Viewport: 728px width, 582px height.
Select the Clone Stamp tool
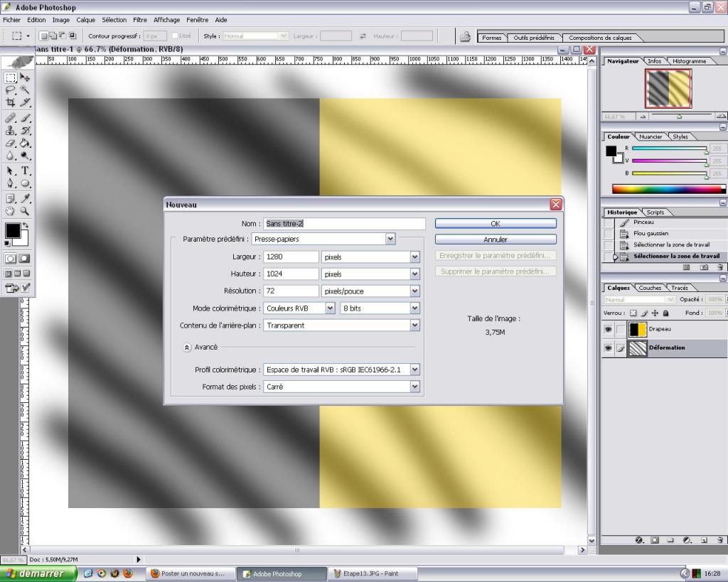pyautogui.click(x=11, y=131)
